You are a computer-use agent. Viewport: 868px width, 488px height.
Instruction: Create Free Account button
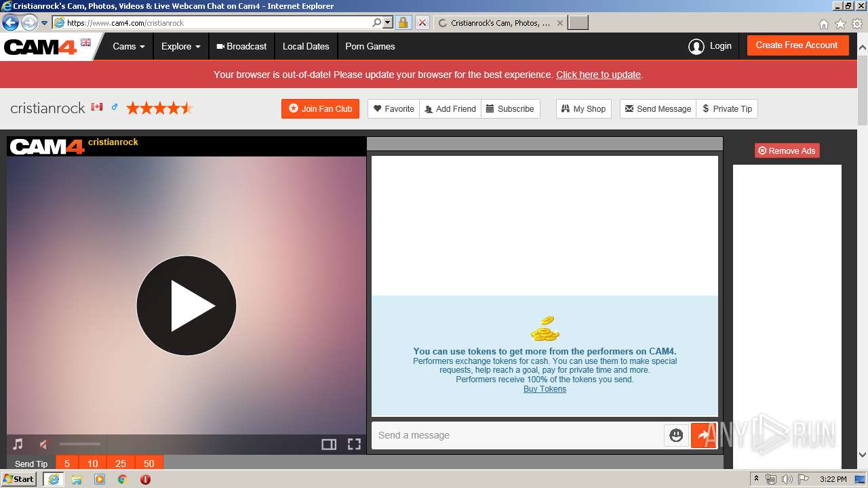(x=797, y=45)
